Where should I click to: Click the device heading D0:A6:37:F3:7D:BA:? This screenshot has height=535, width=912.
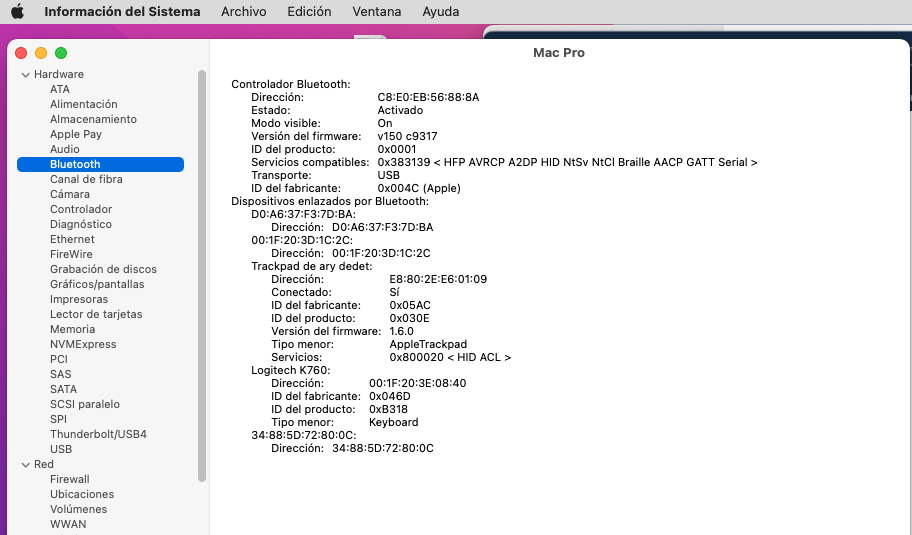304,214
